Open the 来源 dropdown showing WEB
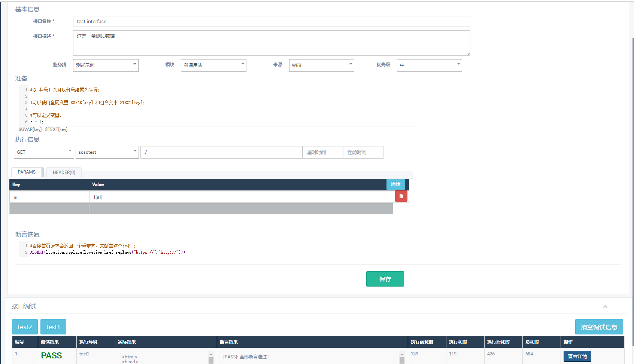This screenshot has width=634, height=364. tap(321, 65)
